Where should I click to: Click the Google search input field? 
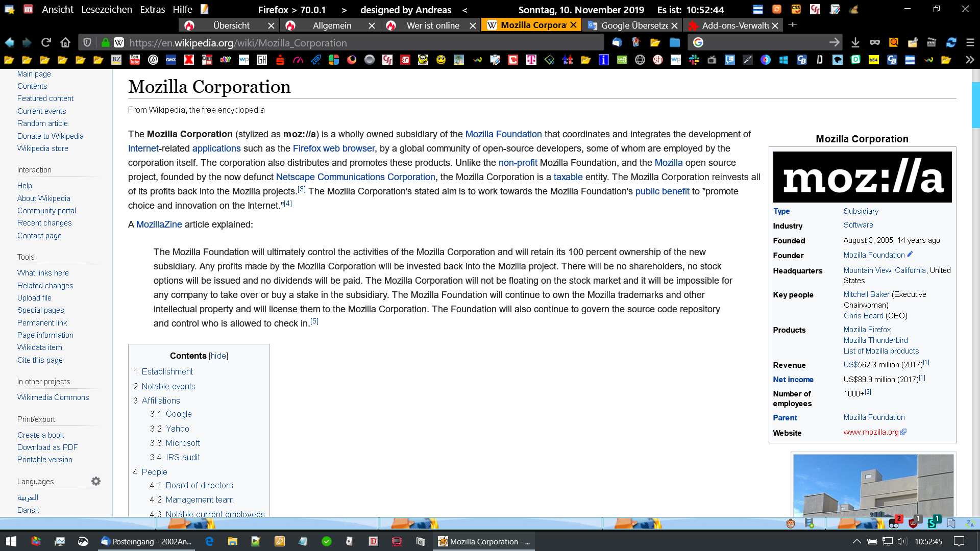[x=766, y=42]
